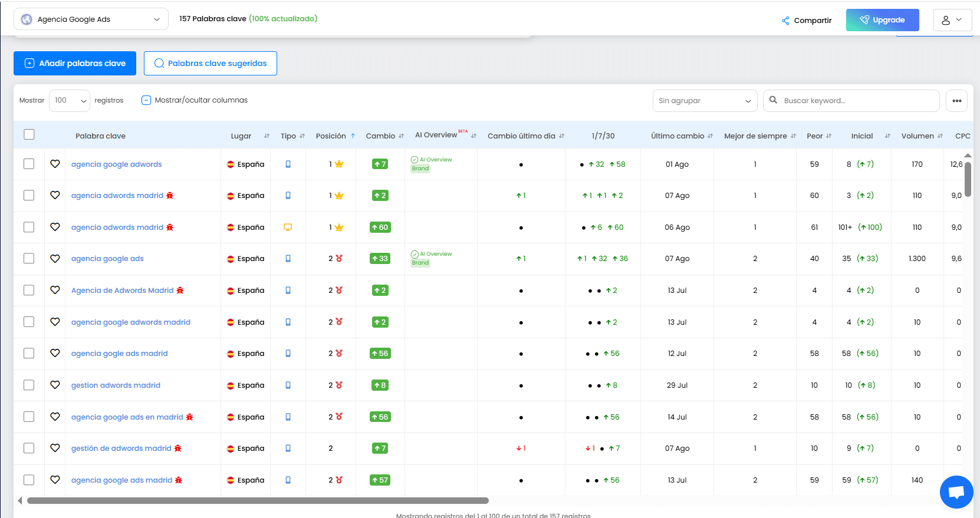This screenshot has height=518, width=980.
Task: Open the Mostrar 100 registros dropdown
Action: (x=69, y=101)
